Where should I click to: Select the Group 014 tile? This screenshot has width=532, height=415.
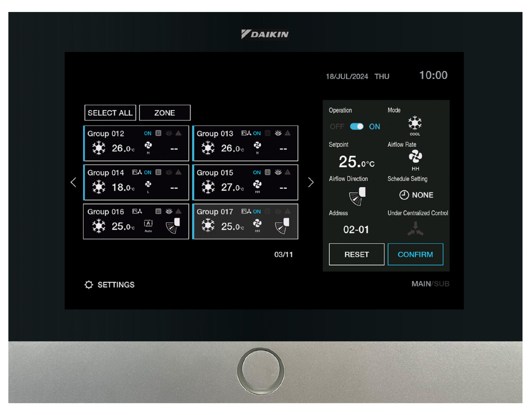click(136, 183)
